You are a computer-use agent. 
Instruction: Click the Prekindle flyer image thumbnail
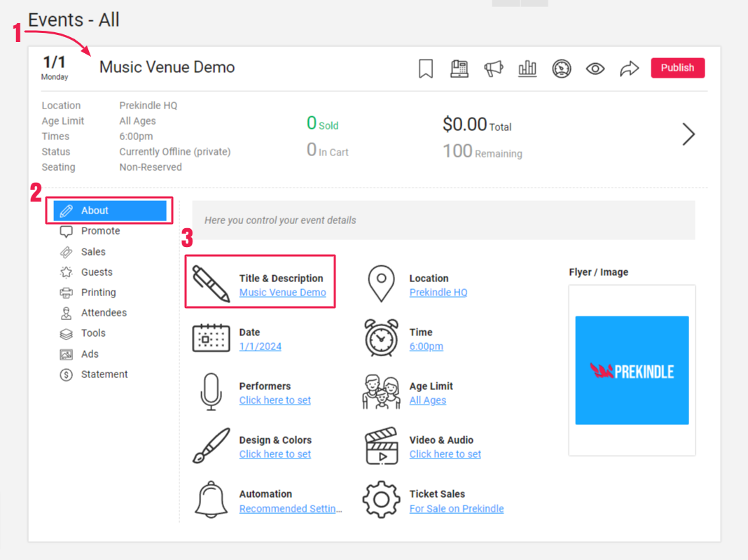click(632, 370)
